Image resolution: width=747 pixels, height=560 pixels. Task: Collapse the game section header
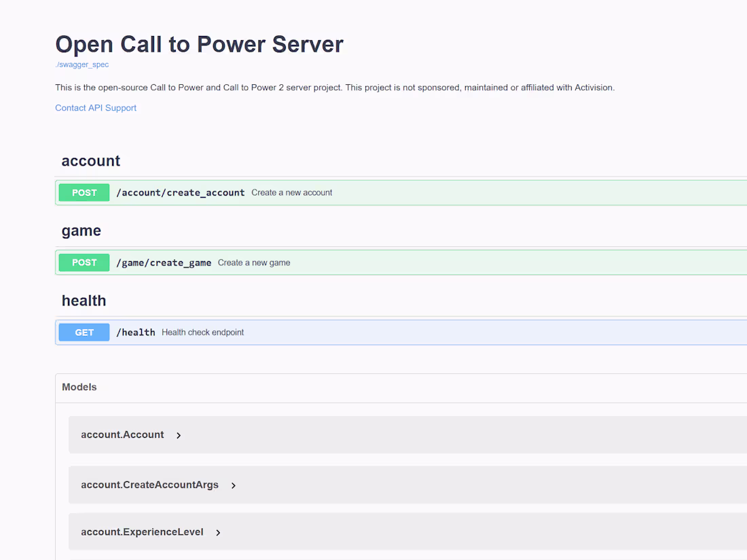pyautogui.click(x=81, y=231)
